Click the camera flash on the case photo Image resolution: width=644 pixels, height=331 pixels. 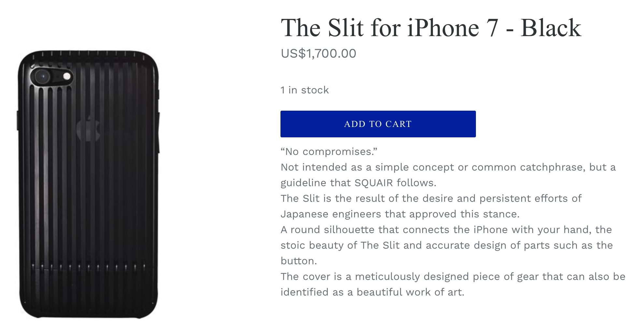(x=67, y=77)
